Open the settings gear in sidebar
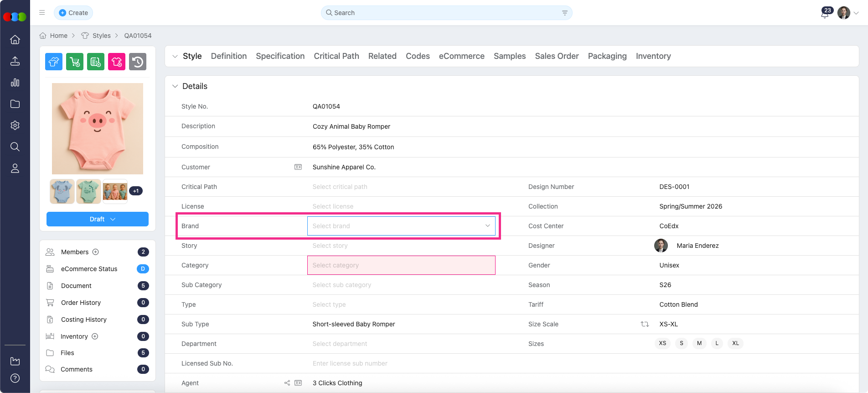868x393 pixels. tap(15, 126)
